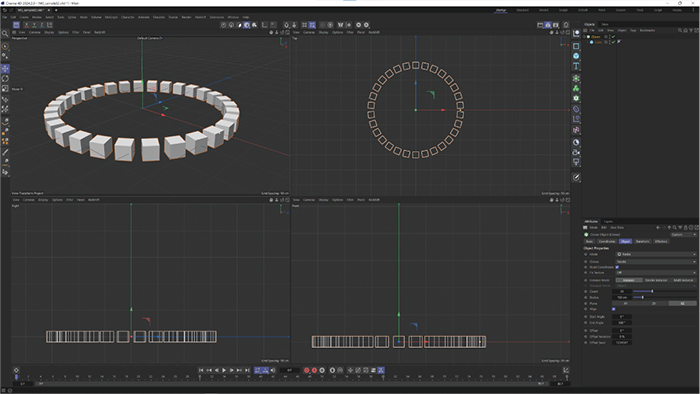The width and height of the screenshot is (700, 394).
Task: Toggle Cube visibility dots in Objects manager
Action: tap(609, 42)
